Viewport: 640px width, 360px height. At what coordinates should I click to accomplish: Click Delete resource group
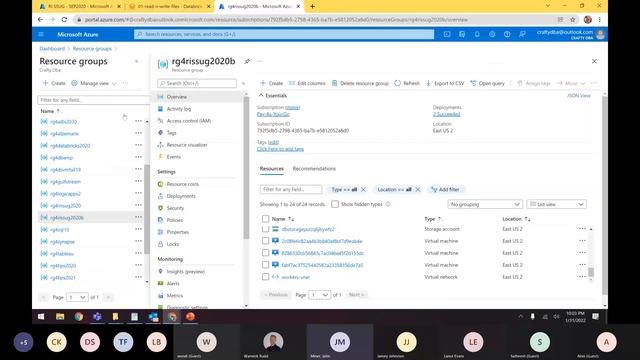(x=360, y=83)
